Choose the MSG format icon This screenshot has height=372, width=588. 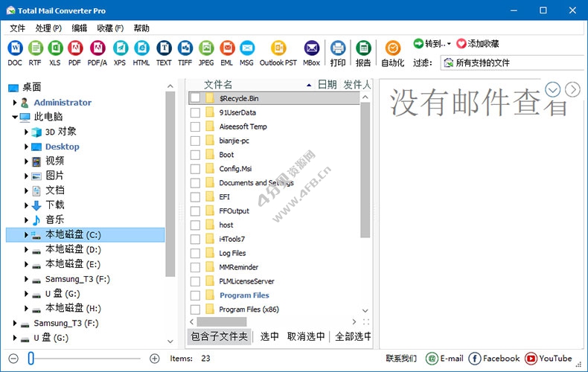(x=247, y=48)
